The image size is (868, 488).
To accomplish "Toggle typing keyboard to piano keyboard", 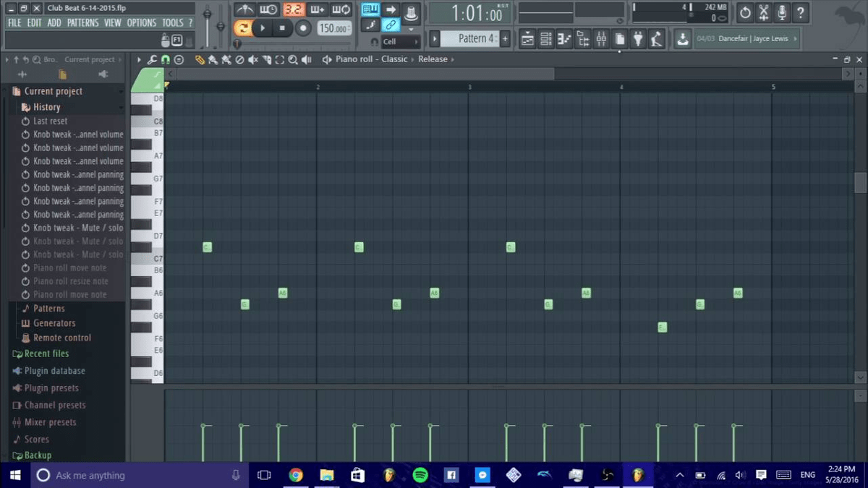I will [370, 9].
